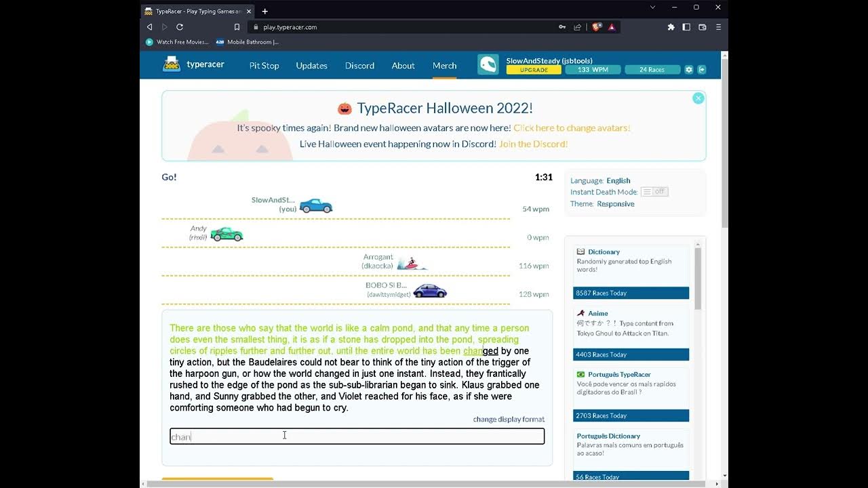Go back with the browser back arrow
Image resolution: width=868 pixels, height=488 pixels.
(149, 27)
